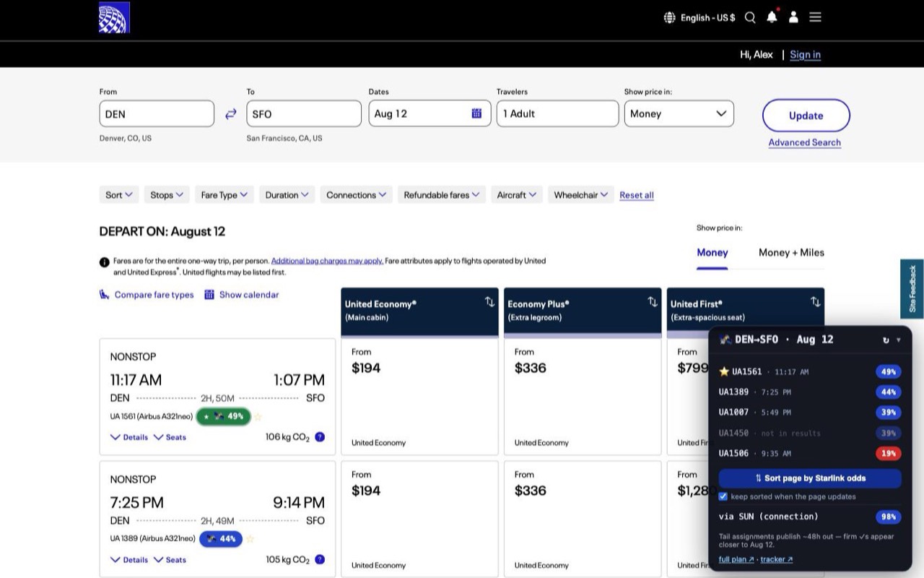The height and width of the screenshot is (578, 924).
Task: Toggle the favorite star beside UA 1561 badge
Action: pyautogui.click(x=258, y=417)
